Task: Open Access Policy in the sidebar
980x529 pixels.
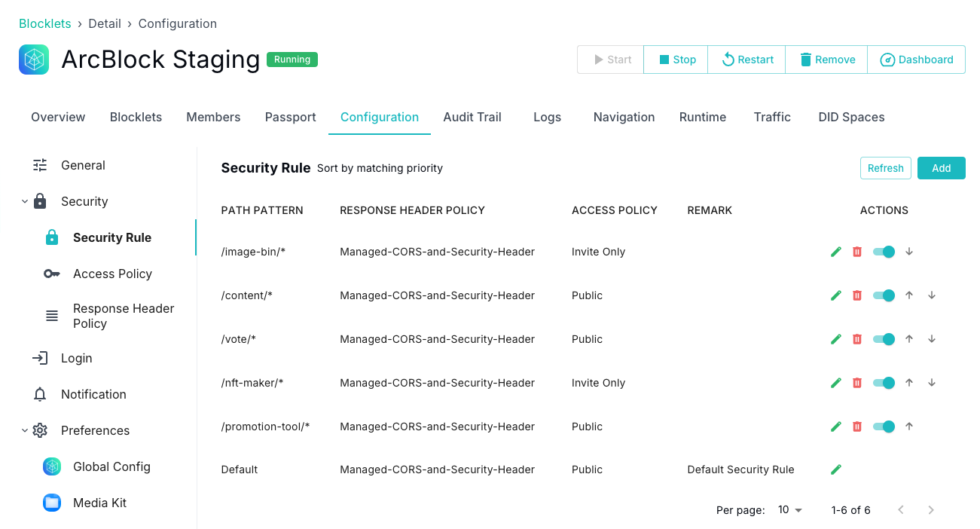Action: click(112, 274)
